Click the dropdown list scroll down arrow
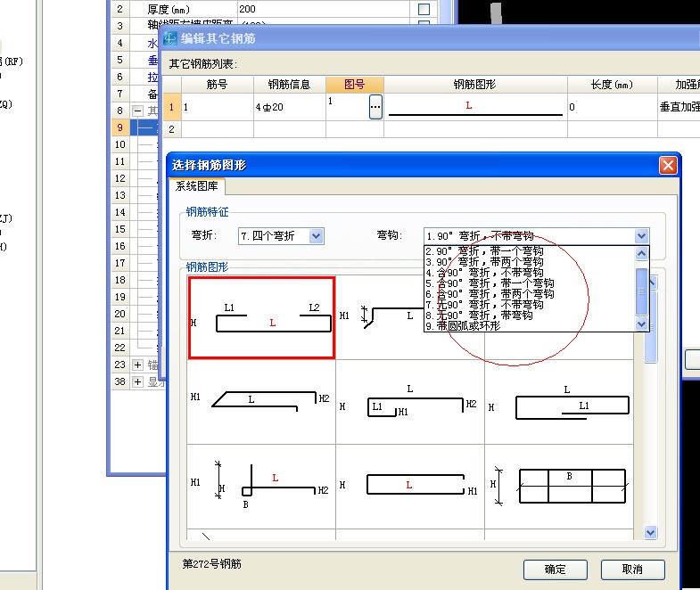The height and width of the screenshot is (590, 700). (x=641, y=324)
